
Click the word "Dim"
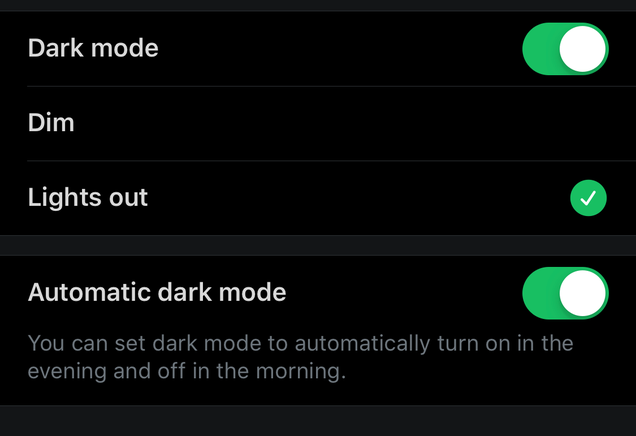point(51,122)
